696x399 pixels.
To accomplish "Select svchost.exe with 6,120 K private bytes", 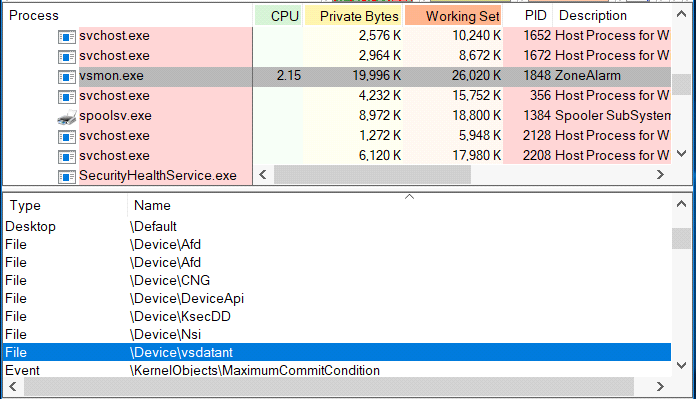I will [x=337, y=156].
